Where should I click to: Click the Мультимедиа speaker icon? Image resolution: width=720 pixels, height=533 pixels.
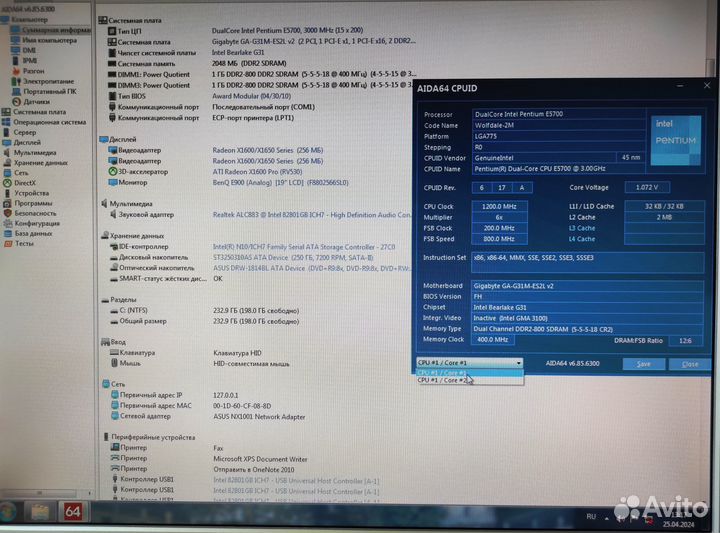[x=6, y=152]
